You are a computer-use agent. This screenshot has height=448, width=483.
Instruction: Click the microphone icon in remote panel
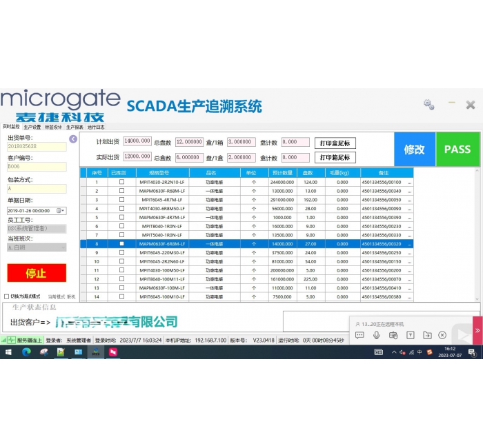point(377,335)
